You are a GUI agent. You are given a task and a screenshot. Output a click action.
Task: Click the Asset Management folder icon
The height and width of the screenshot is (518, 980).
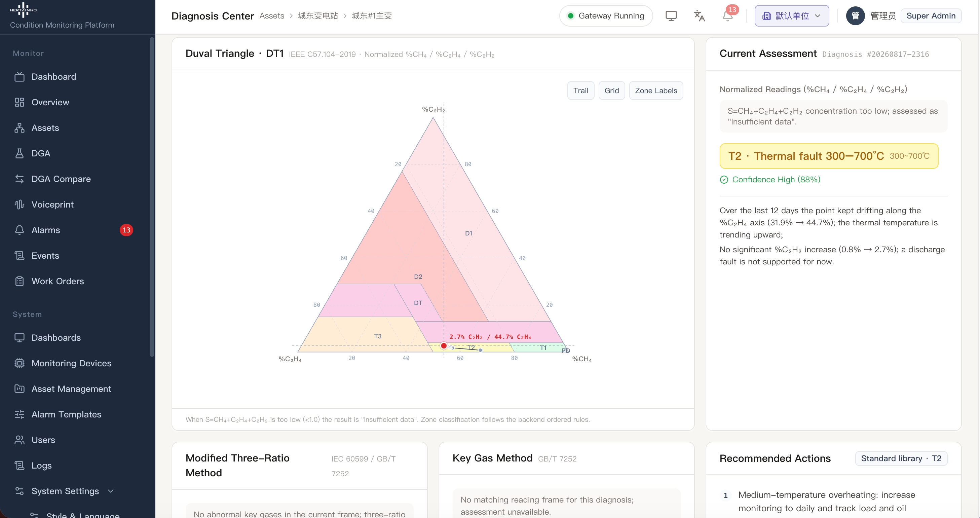[x=20, y=388]
